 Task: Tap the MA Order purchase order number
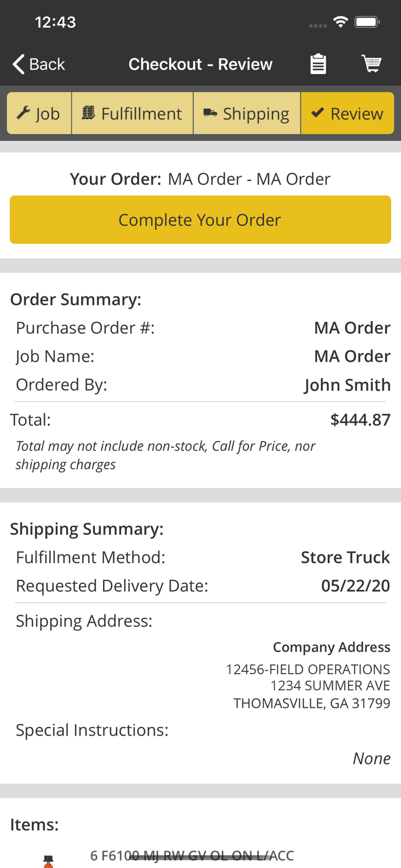(352, 327)
